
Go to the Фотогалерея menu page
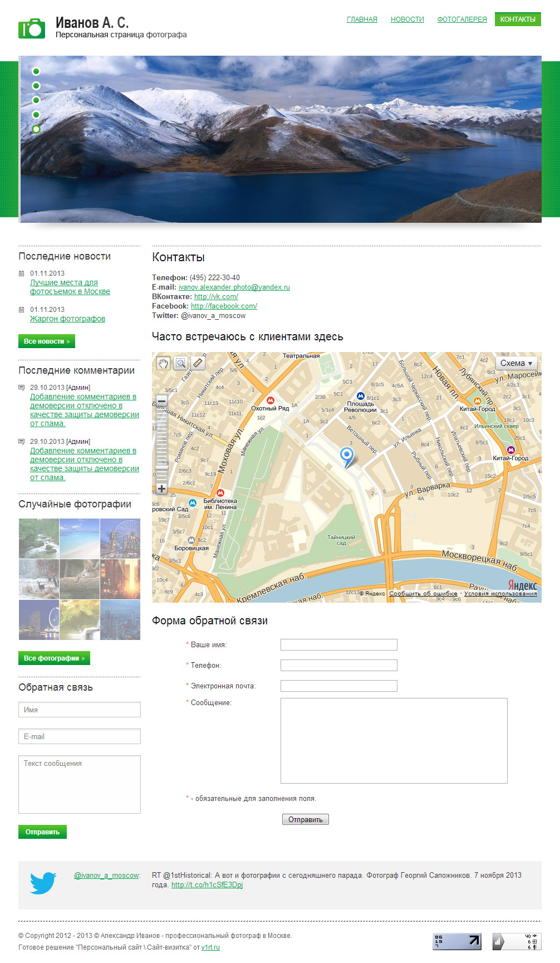point(461,19)
